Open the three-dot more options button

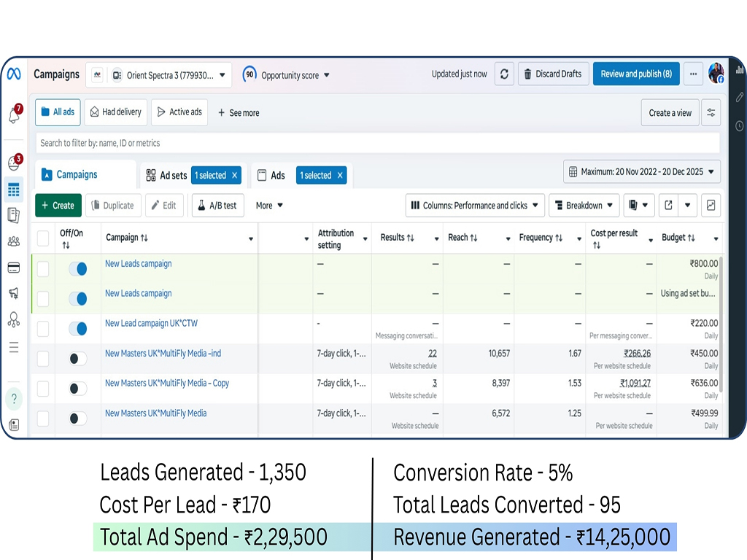[693, 74]
